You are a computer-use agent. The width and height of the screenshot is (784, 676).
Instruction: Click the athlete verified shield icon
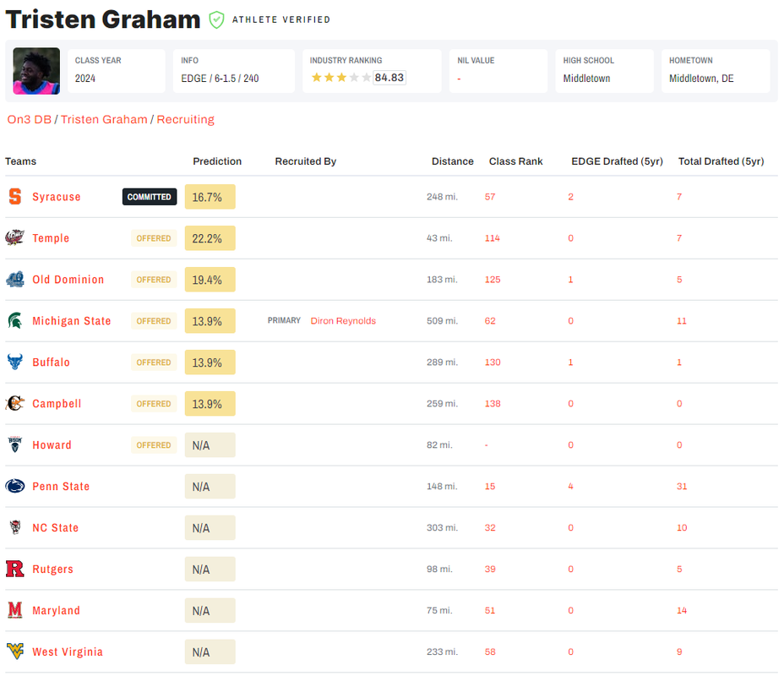[216, 20]
